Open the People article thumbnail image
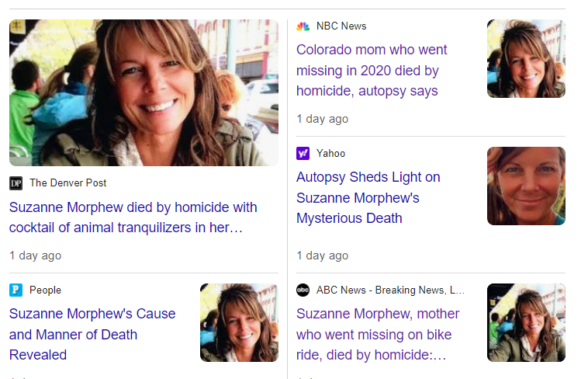588x379 pixels. [x=239, y=322]
